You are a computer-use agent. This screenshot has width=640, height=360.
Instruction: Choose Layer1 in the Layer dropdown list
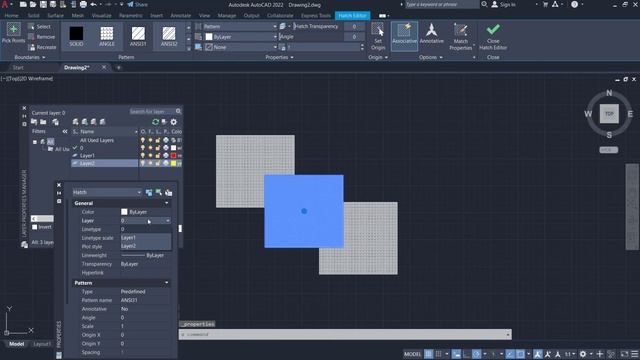click(145, 238)
